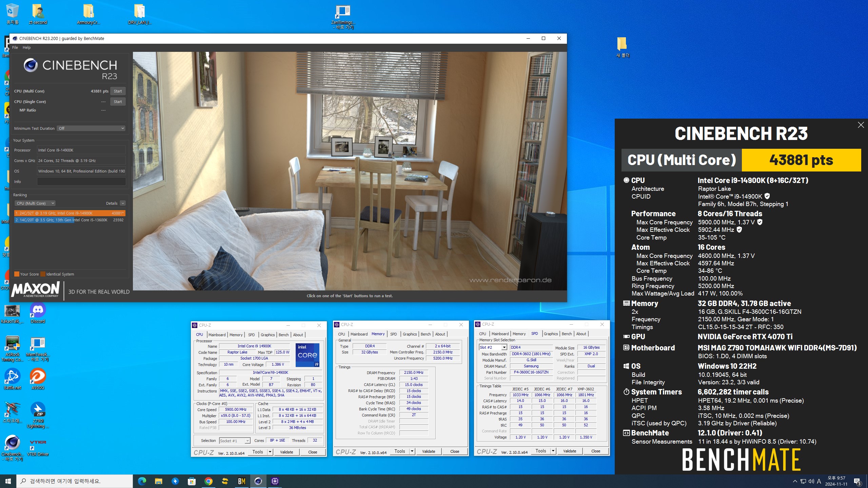The width and height of the screenshot is (868, 488).
Task: Start the CPU Single Core test
Action: click(118, 102)
